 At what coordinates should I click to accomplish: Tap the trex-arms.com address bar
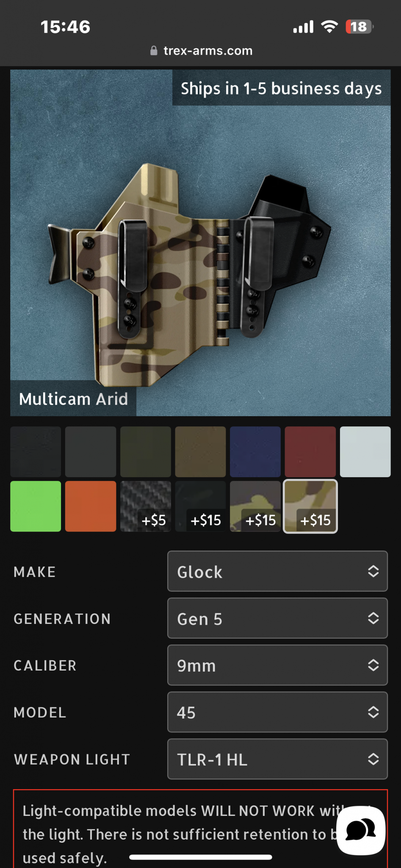(201, 51)
